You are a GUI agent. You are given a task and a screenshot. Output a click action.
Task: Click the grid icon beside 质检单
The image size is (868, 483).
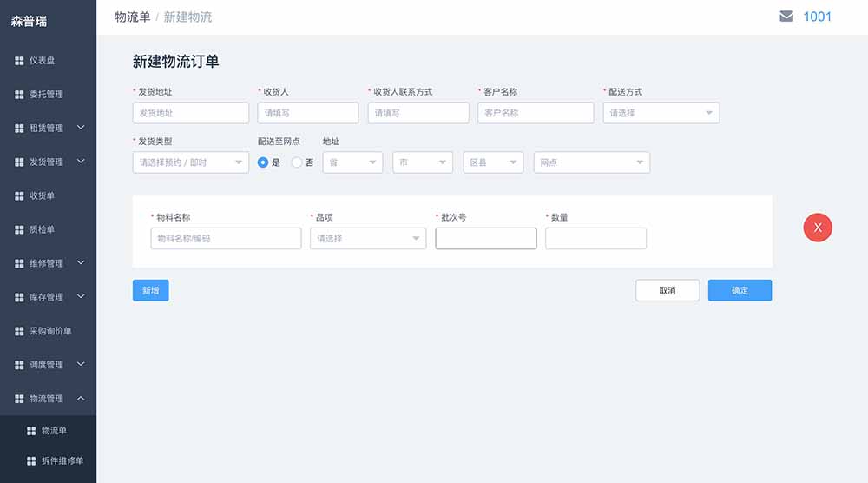19,230
